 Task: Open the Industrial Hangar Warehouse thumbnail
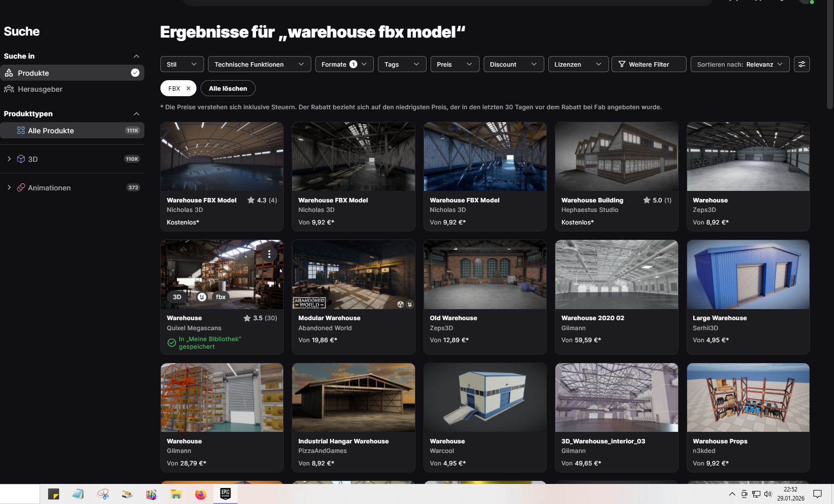coord(353,398)
